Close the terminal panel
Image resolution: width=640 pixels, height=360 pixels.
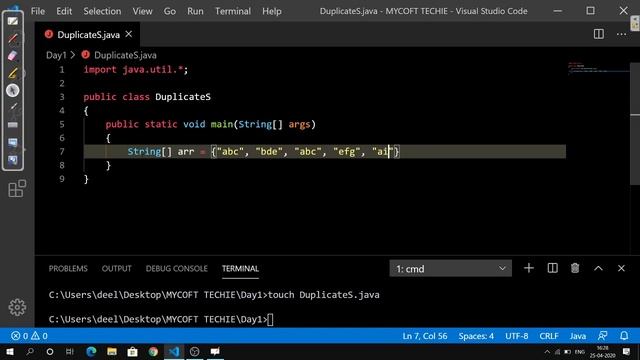(x=621, y=268)
